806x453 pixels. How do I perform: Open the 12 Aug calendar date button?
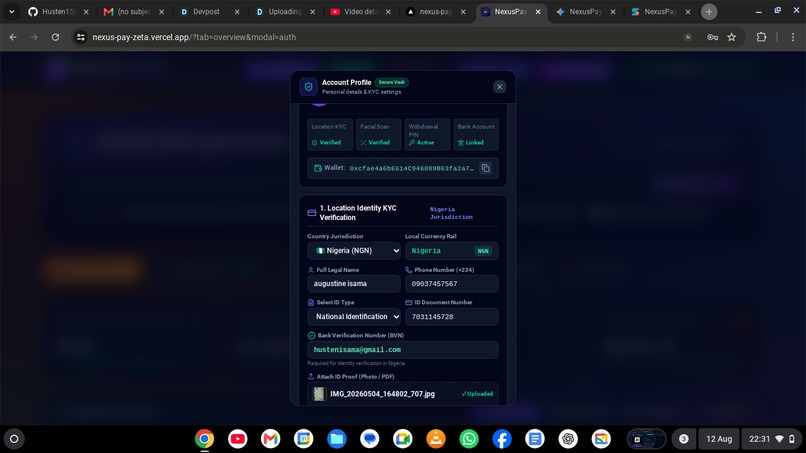[x=719, y=439]
